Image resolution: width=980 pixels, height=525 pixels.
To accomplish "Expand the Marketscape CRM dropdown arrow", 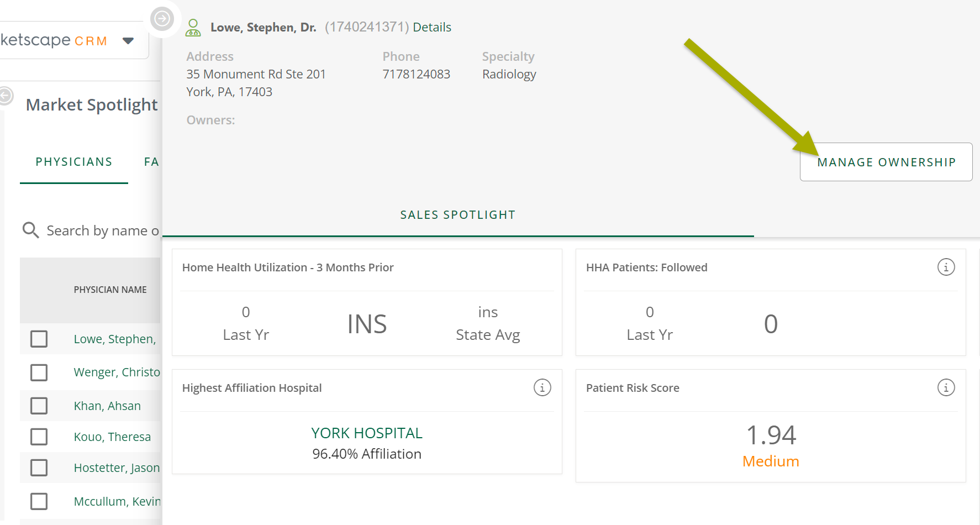I will pyautogui.click(x=128, y=41).
